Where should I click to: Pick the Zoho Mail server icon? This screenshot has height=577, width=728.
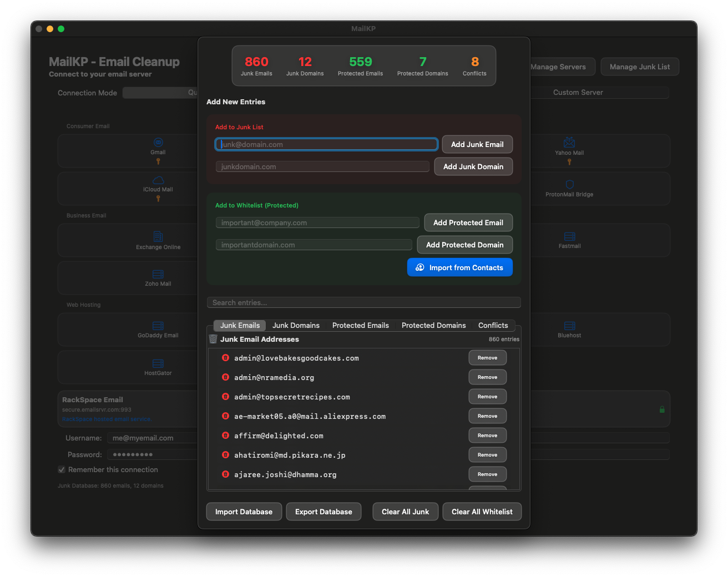[x=158, y=274]
